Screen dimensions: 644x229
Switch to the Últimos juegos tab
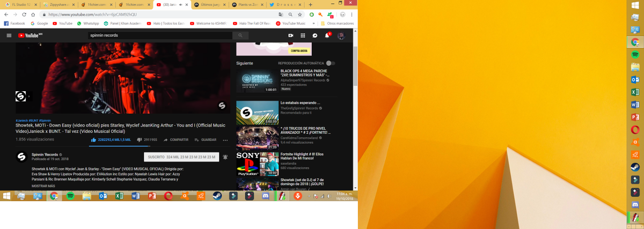click(210, 4)
